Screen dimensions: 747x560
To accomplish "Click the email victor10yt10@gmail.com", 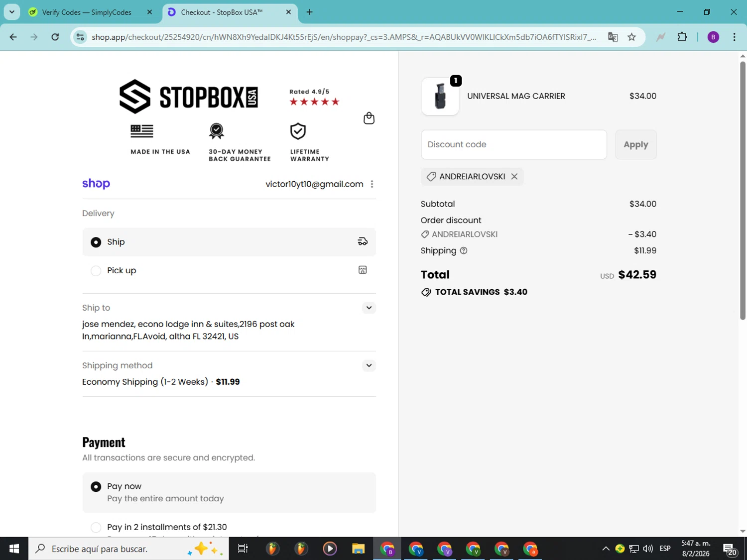I will (x=314, y=184).
